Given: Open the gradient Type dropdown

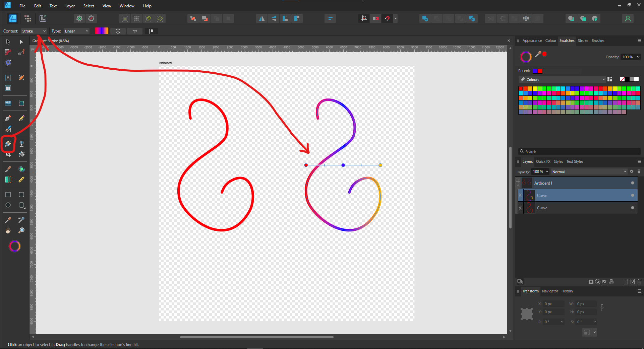Looking at the screenshot, I should pyautogui.click(x=76, y=31).
